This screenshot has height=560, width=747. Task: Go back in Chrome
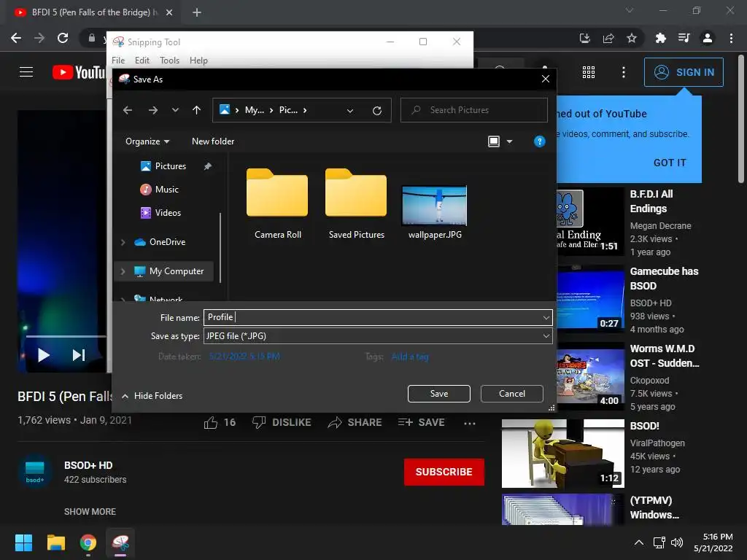click(x=16, y=38)
